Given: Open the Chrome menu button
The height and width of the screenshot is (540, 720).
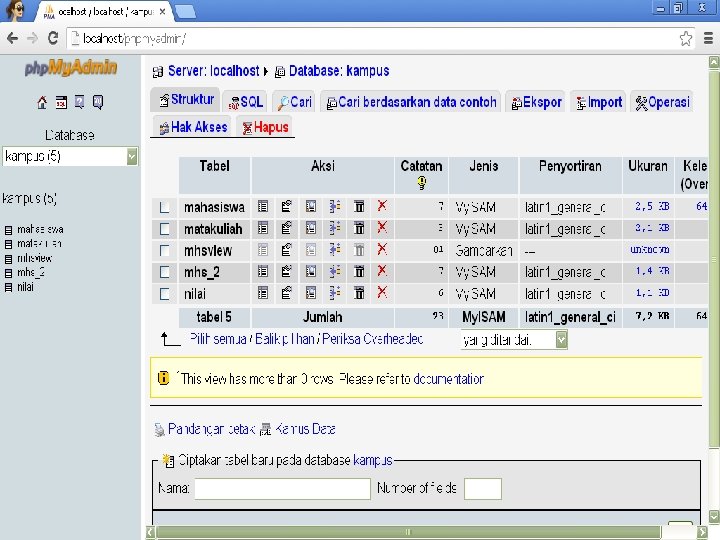Looking at the screenshot, I should click(x=709, y=39).
